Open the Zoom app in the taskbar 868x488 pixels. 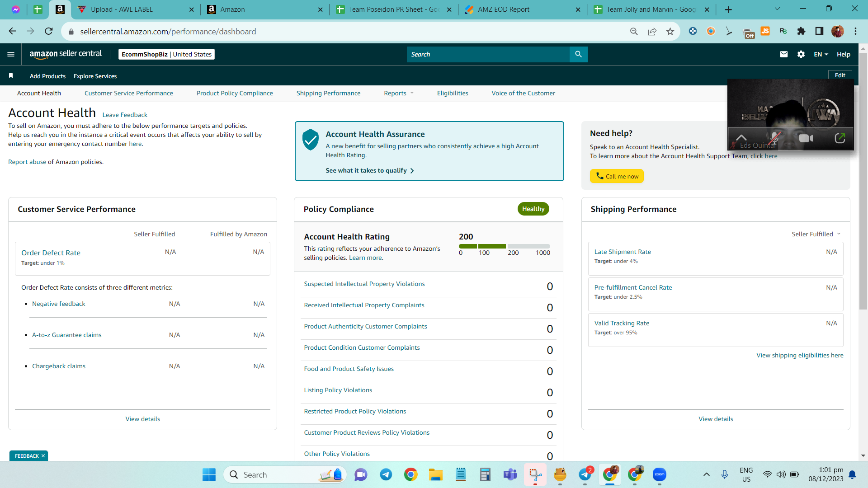(659, 474)
